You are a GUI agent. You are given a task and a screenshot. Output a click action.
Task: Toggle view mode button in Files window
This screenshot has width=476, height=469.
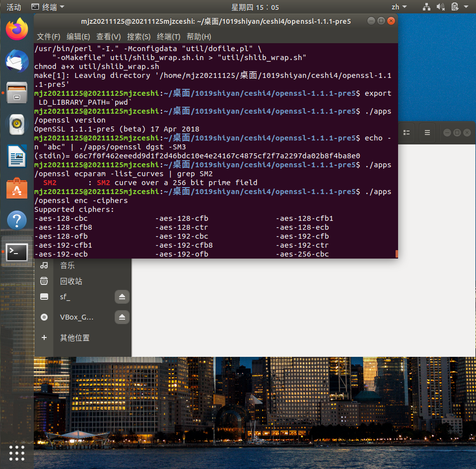coord(407,133)
